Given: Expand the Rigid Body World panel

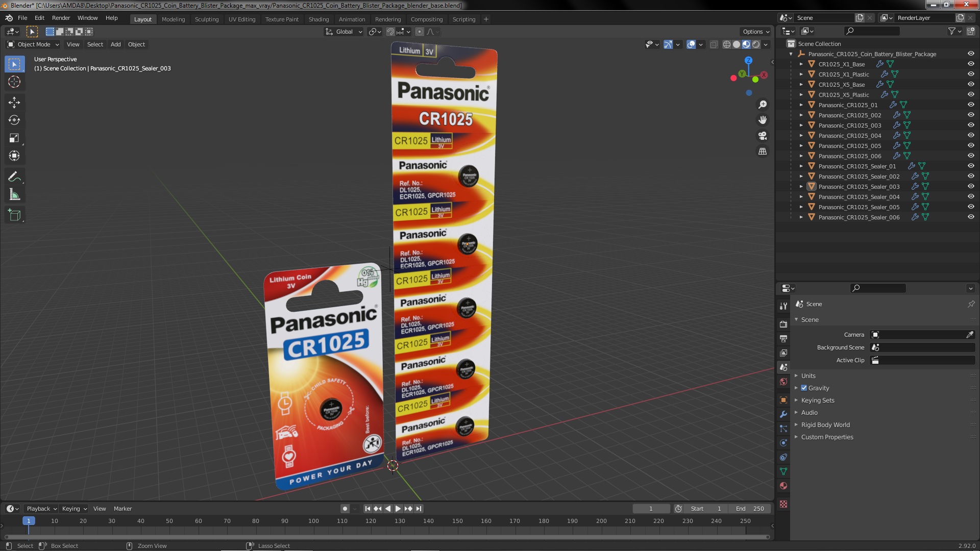Looking at the screenshot, I should coord(825,425).
